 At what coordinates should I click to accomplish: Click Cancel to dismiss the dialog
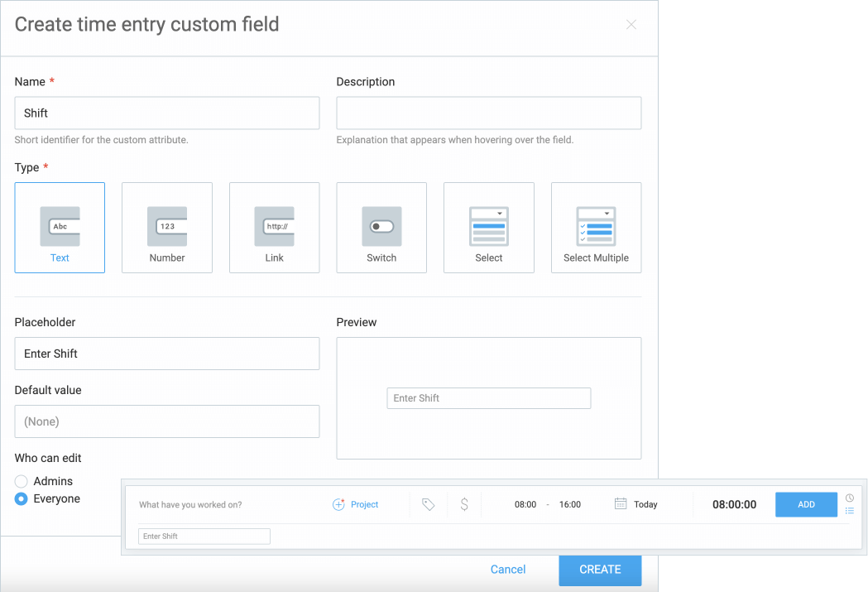pos(507,570)
